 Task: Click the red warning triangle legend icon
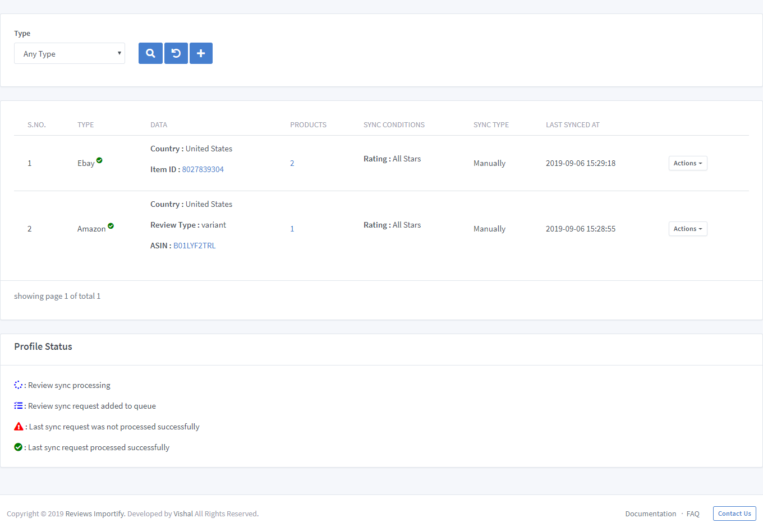pyautogui.click(x=19, y=426)
